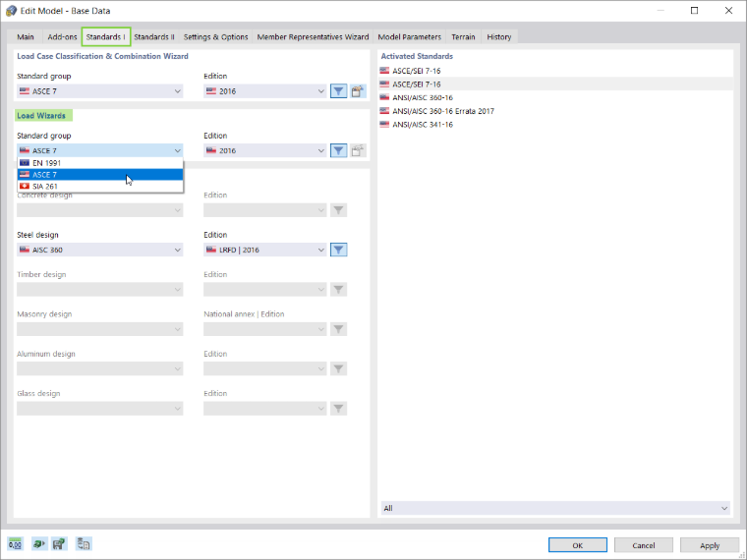
Task: Open the standard settings icon beside Load Case Classification filter
Action: coord(358,91)
